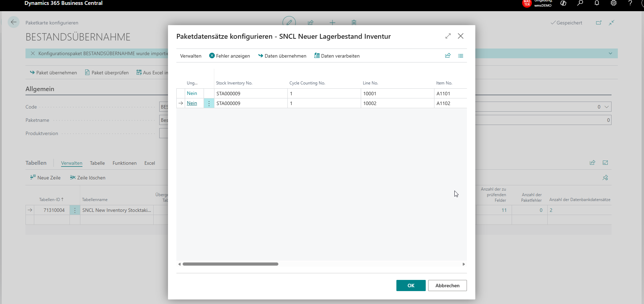Viewport: 644px width, 304px height.
Task: Select Funktionen tab in Tabellen section
Action: pos(125,163)
